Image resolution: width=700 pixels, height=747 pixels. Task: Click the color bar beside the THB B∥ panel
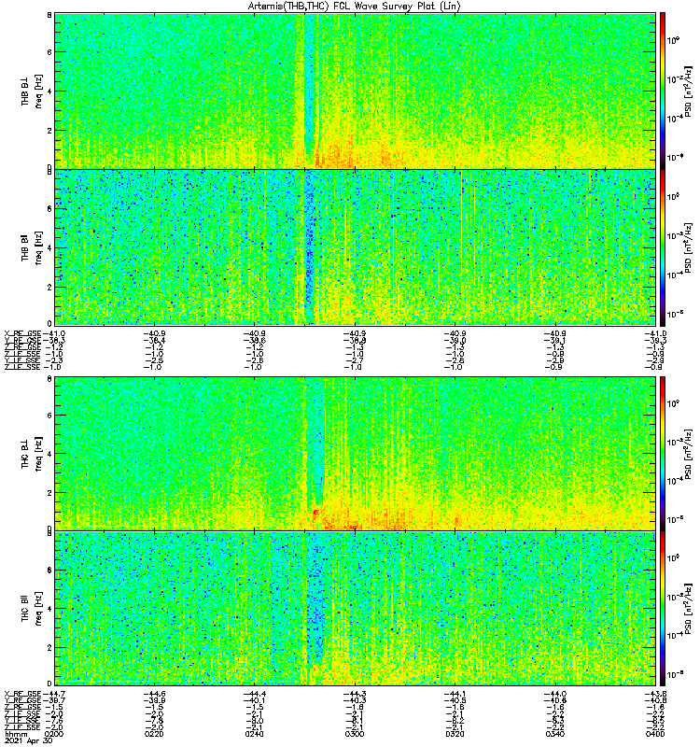coord(663,247)
